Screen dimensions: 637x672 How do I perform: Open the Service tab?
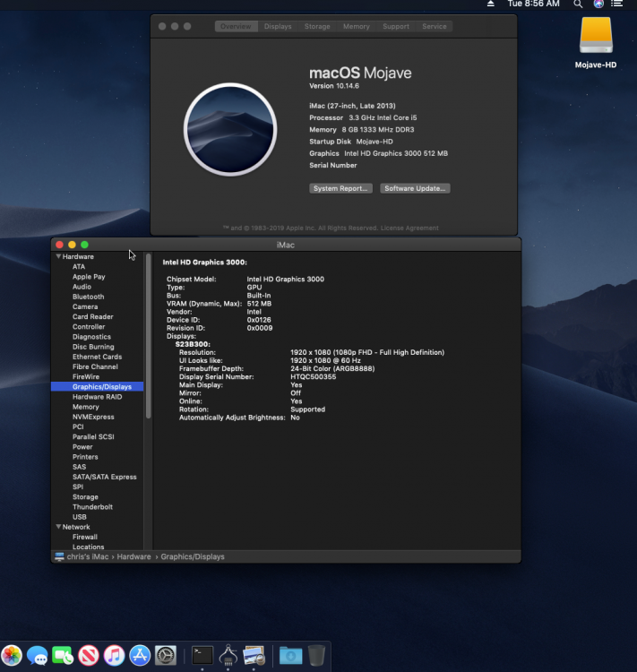[435, 27]
